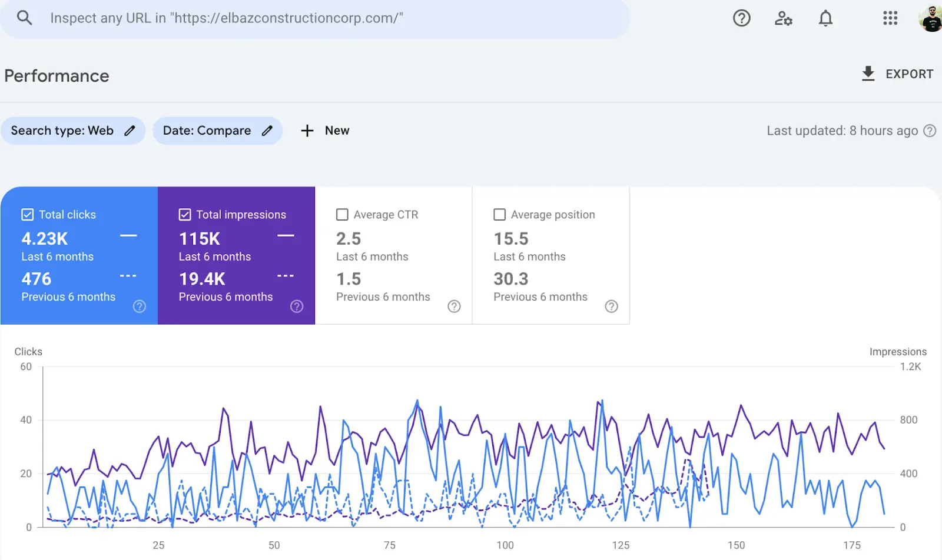Open the notifications bell
The image size is (942, 560).
click(x=825, y=18)
